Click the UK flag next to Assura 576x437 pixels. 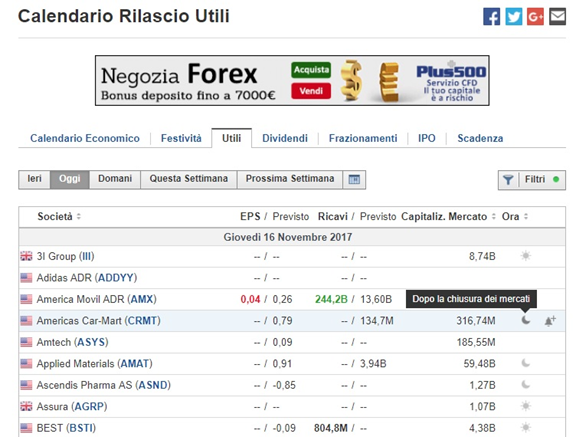point(26,407)
